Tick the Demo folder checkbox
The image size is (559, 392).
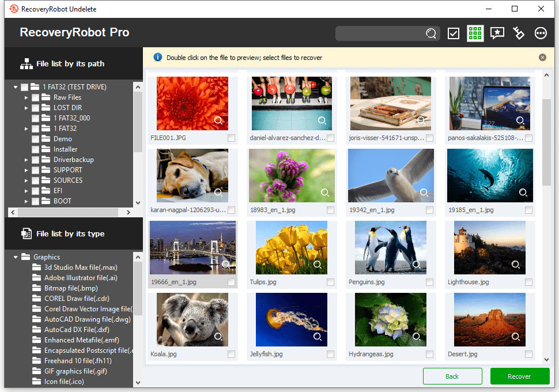(x=35, y=139)
